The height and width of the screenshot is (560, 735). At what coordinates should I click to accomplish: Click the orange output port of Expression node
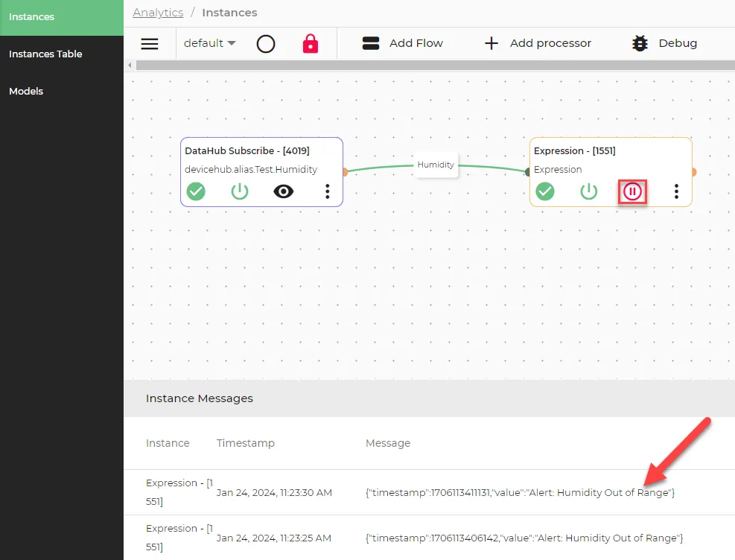[694, 172]
